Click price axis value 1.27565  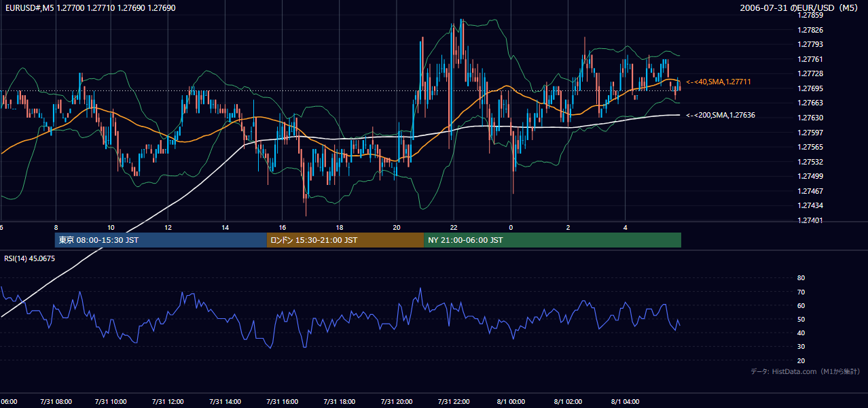810,147
